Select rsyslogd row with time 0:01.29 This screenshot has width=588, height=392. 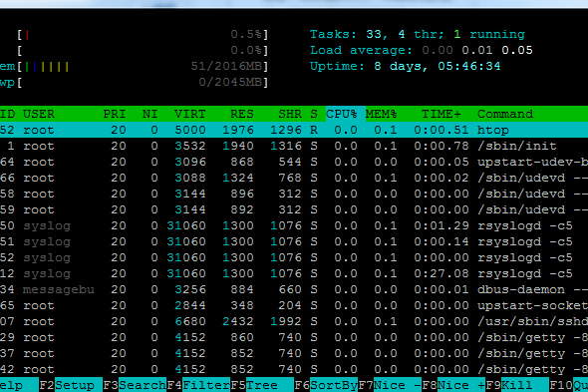294,225
